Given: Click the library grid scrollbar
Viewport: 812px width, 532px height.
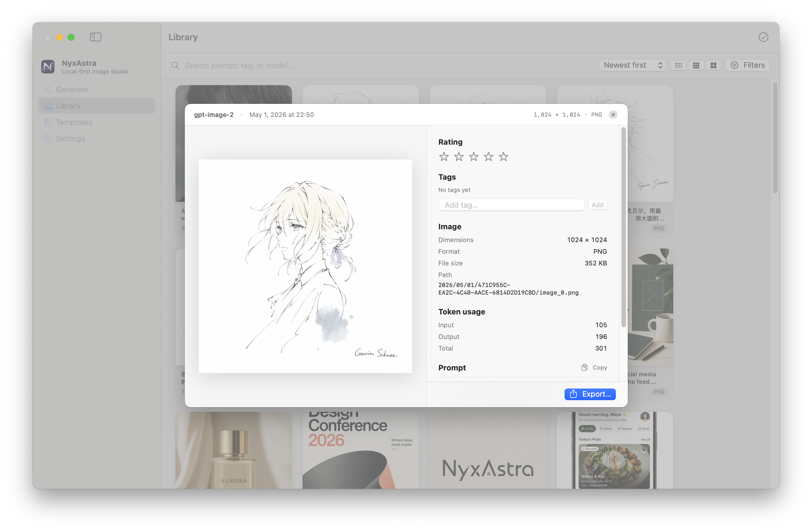Looking at the screenshot, I should 775,137.
